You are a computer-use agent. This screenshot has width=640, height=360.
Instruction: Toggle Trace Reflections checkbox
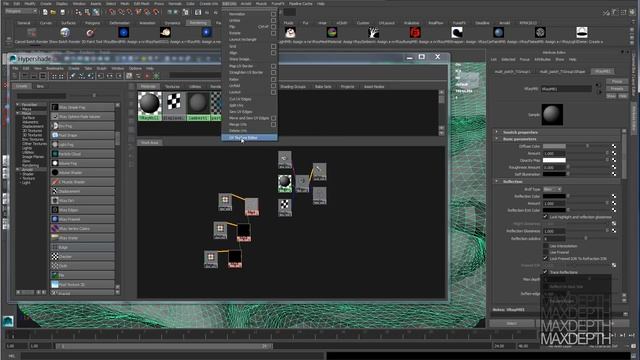coord(545,272)
